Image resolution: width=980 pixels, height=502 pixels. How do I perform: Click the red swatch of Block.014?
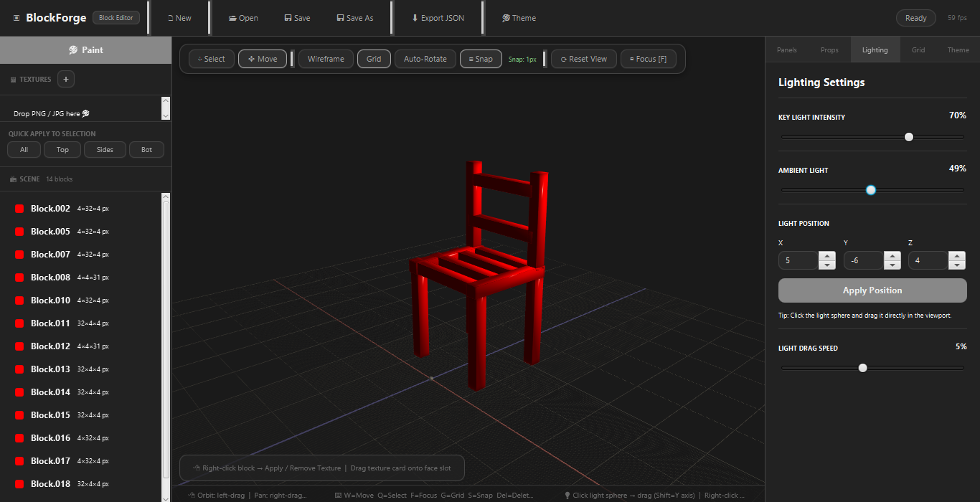click(x=20, y=392)
